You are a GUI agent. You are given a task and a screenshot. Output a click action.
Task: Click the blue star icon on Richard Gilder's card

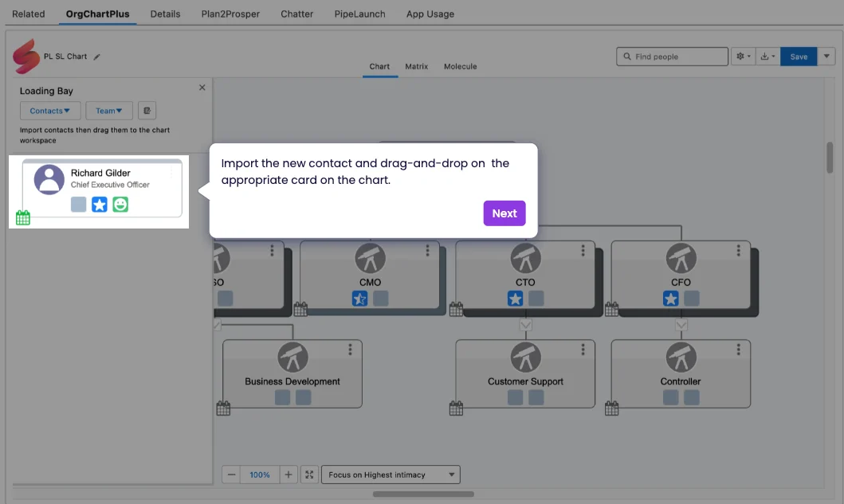(x=100, y=205)
